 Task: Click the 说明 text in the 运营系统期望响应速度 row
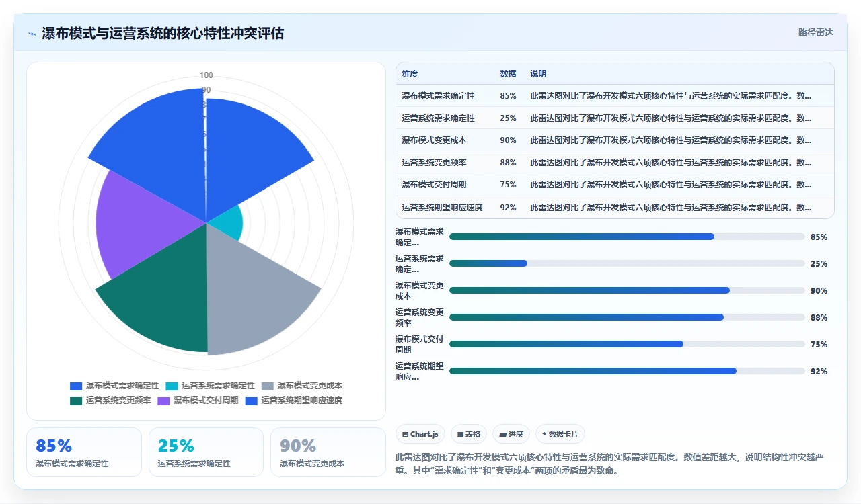[671, 208]
